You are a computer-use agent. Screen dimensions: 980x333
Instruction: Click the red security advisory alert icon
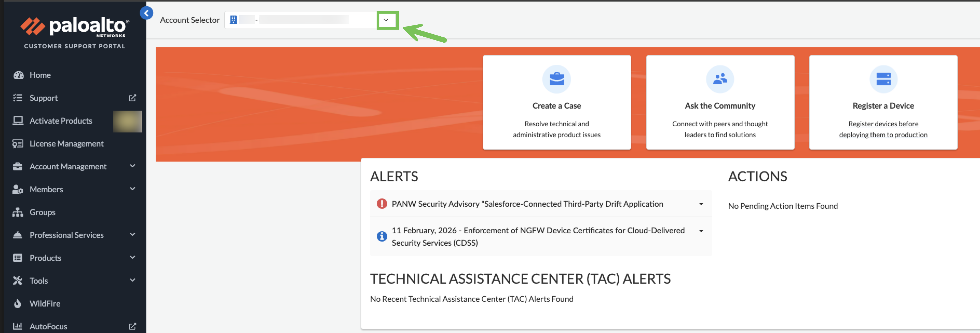(x=382, y=204)
